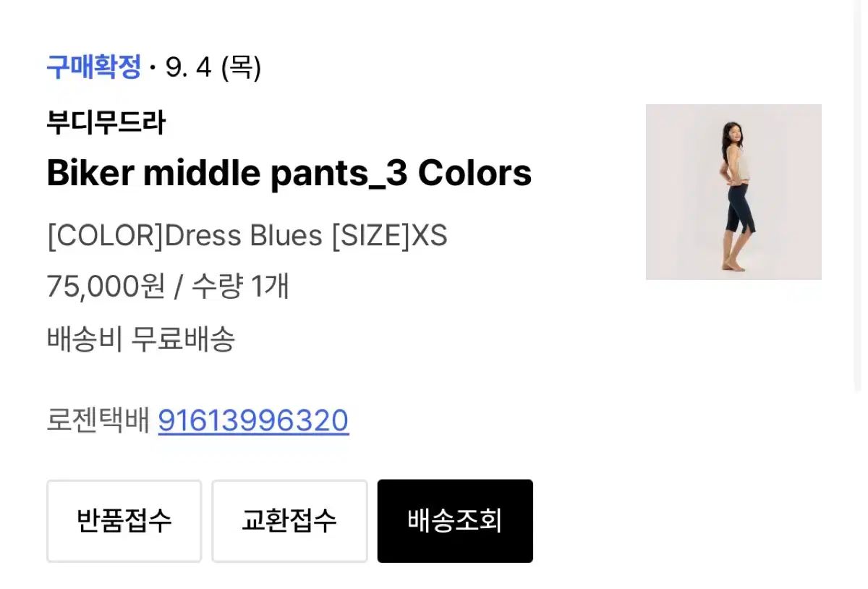Select the [COLOR]Dress Blues option text
This screenshot has height=589, width=868.
click(184, 236)
